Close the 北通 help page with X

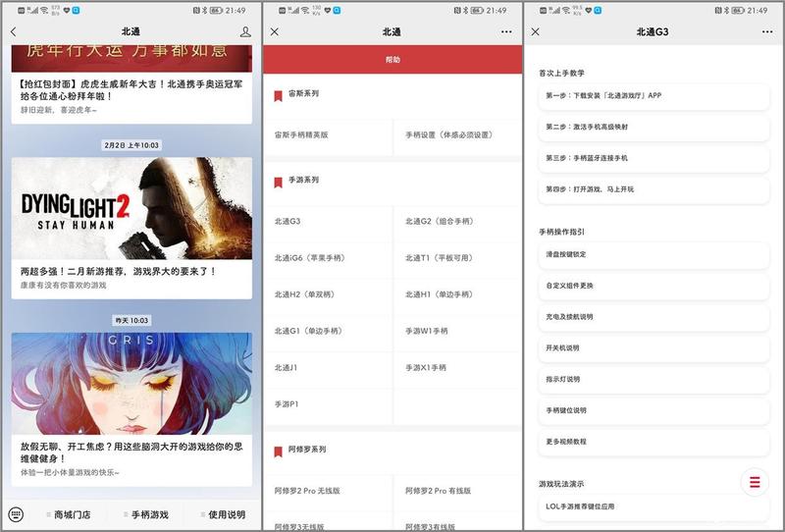(275, 31)
